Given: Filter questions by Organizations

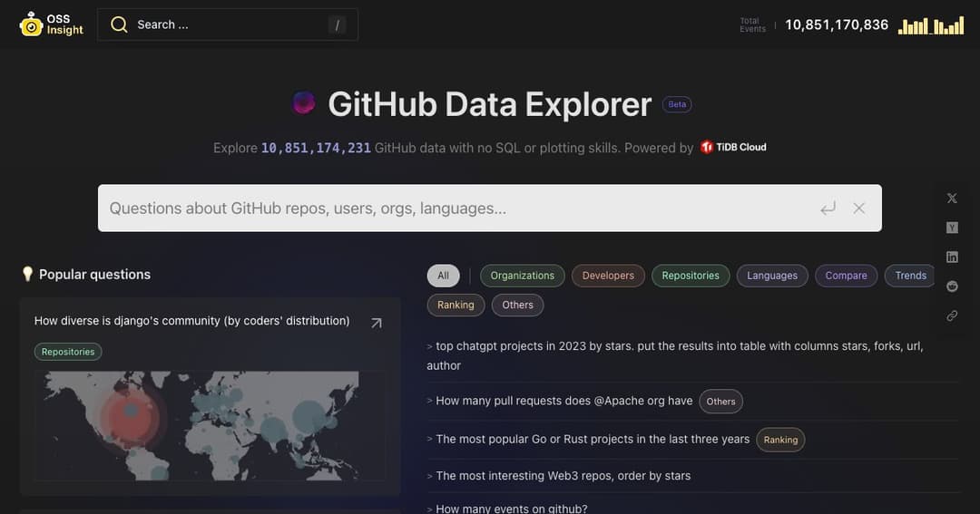Looking at the screenshot, I should 523,276.
